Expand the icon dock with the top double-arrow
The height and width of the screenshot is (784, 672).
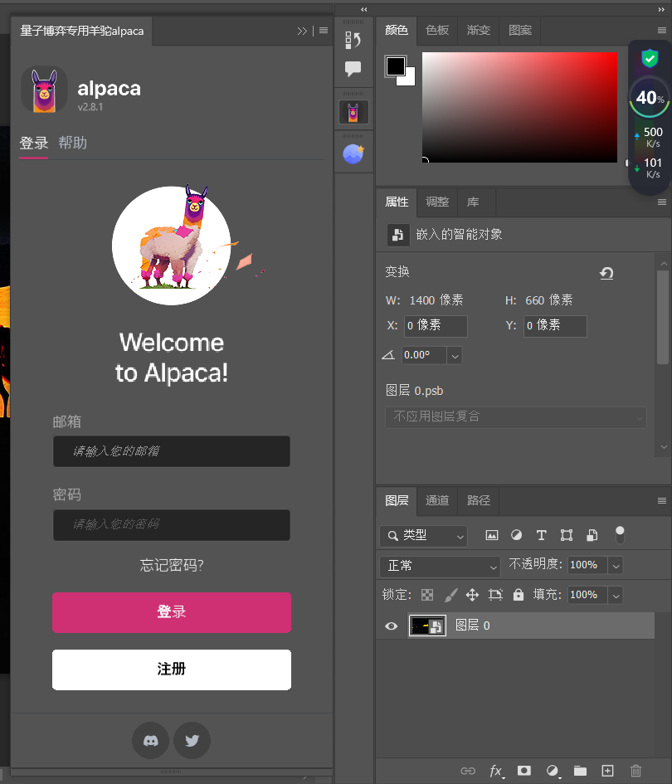coord(364,9)
